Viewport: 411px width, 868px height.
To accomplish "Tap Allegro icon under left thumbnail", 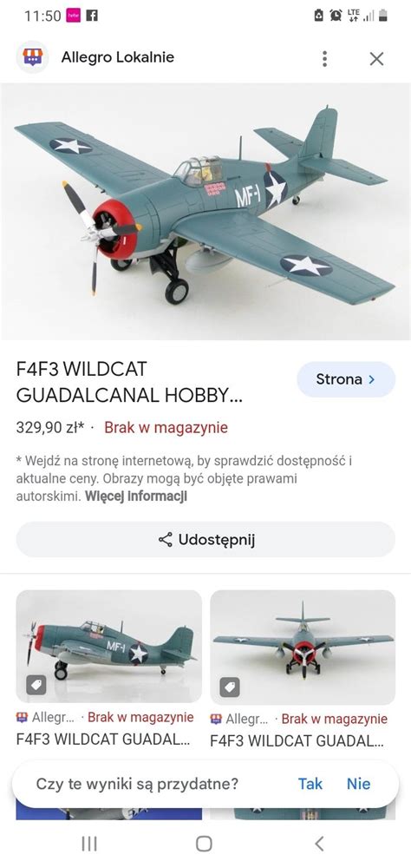I will pos(22,718).
